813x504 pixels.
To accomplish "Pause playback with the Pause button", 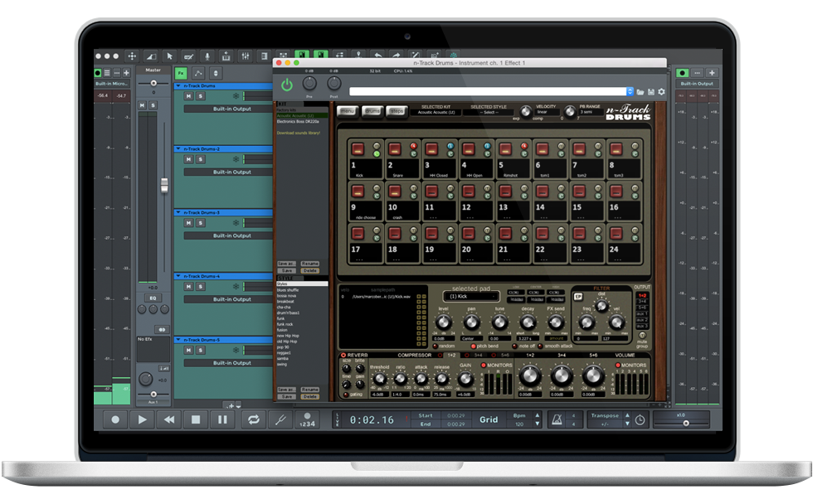I will click(222, 419).
